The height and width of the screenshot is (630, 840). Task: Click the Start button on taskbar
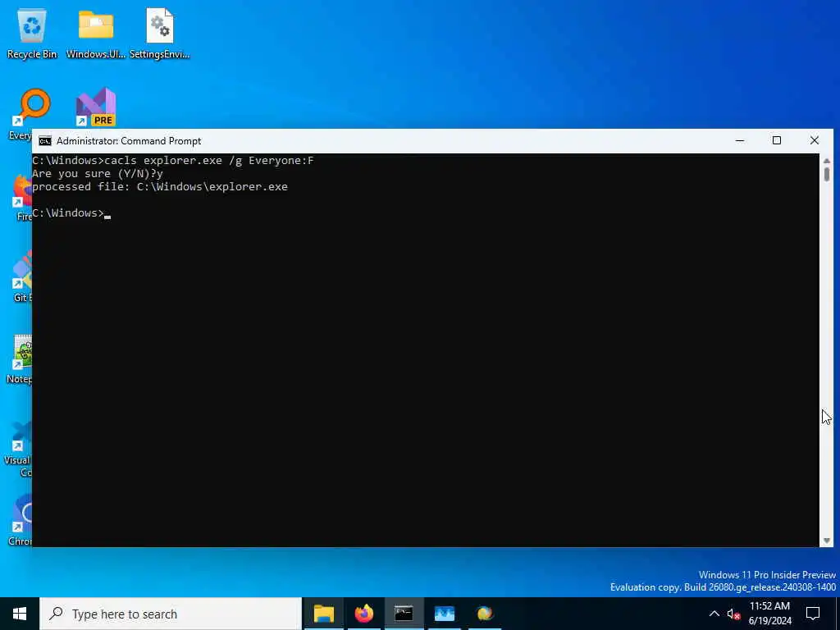coord(20,614)
